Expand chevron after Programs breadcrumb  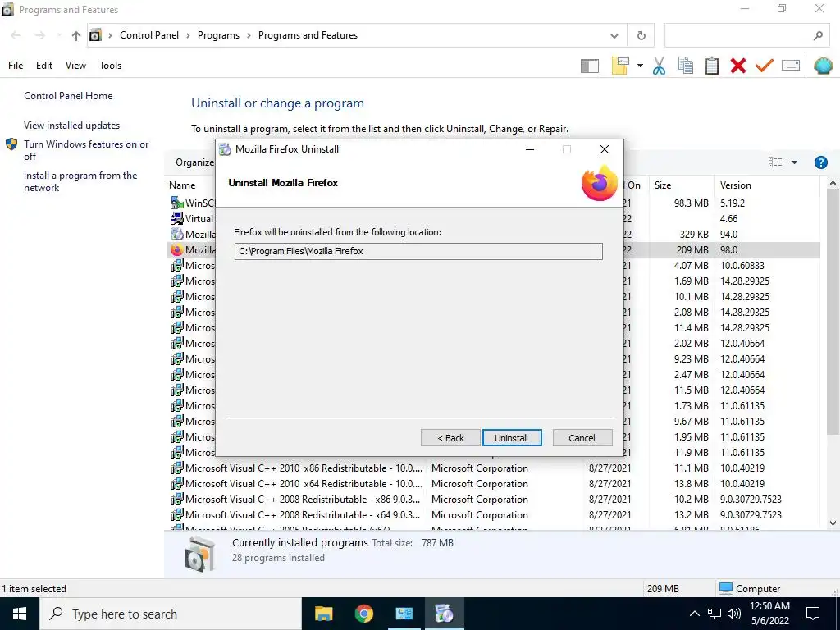[x=249, y=35]
